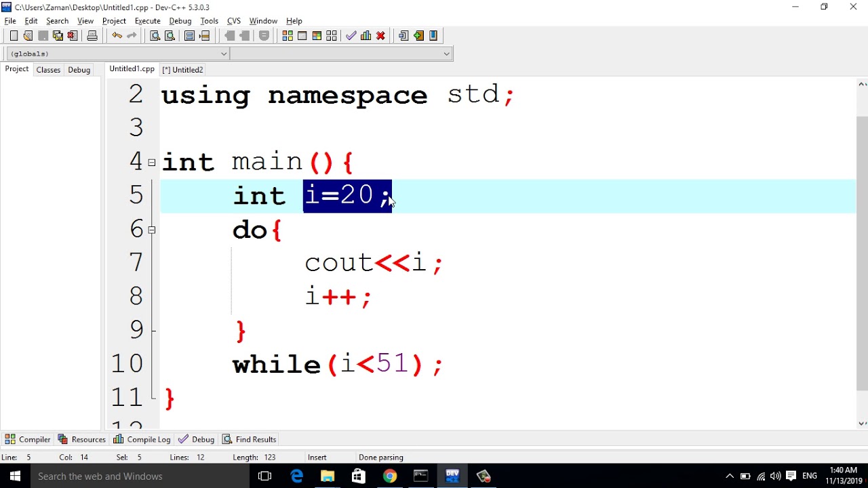Open the Compiler bottom tab

[x=28, y=439]
